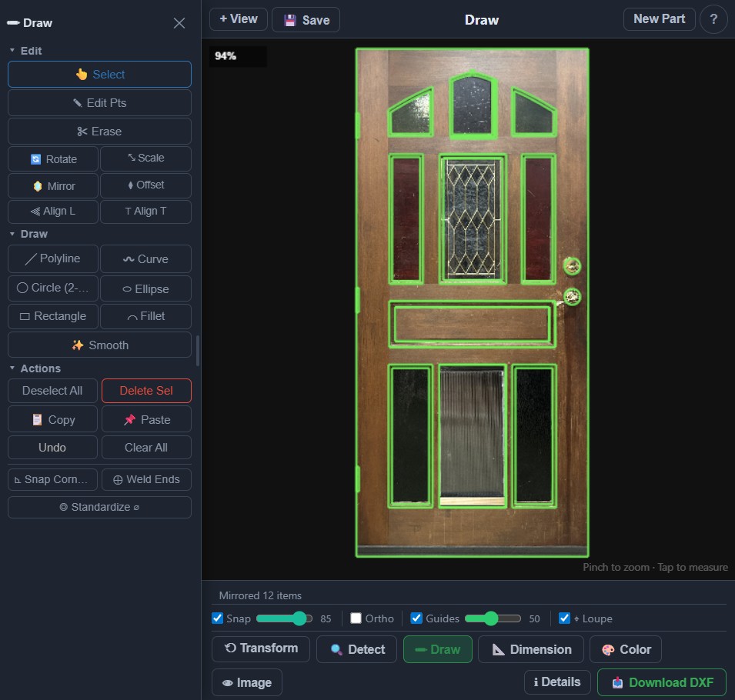Select the Rotate tool
735x700 pixels.
click(x=52, y=158)
